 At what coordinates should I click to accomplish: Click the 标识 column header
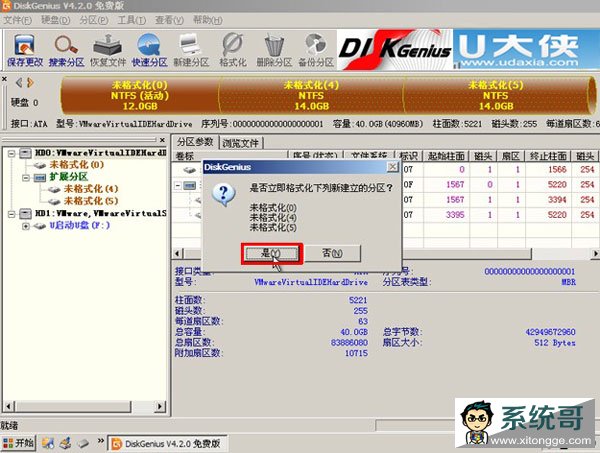point(409,156)
